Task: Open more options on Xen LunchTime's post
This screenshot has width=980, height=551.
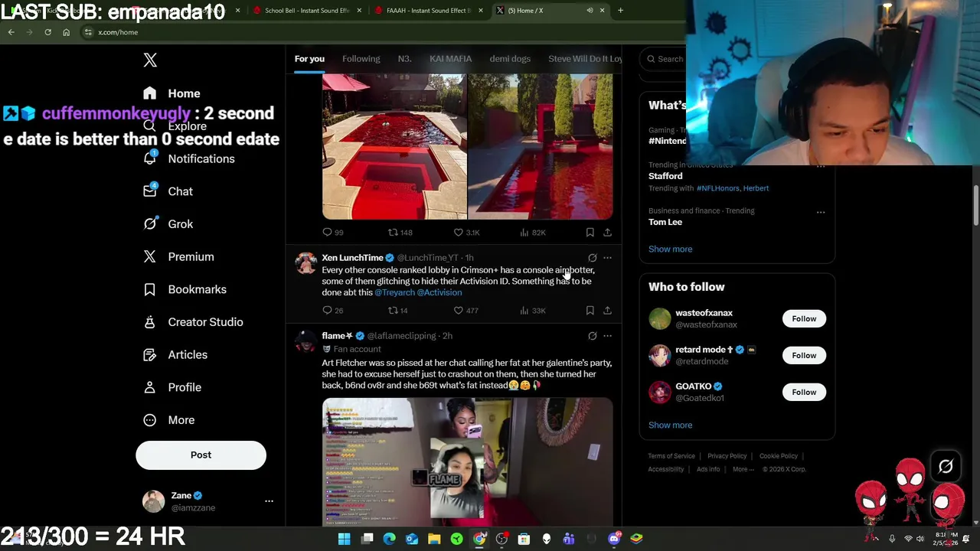Action: pyautogui.click(x=607, y=258)
